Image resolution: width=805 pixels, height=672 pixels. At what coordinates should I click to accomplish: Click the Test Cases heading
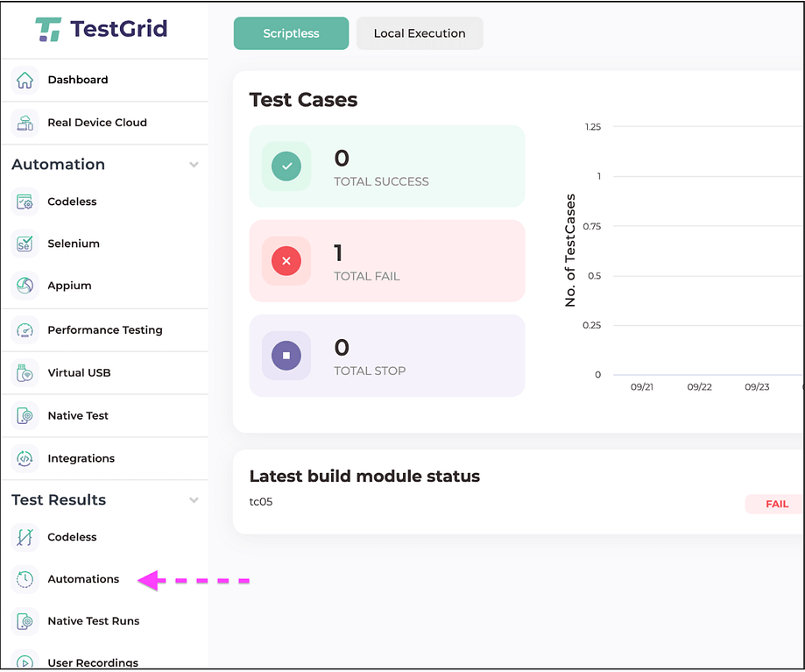coord(303,100)
